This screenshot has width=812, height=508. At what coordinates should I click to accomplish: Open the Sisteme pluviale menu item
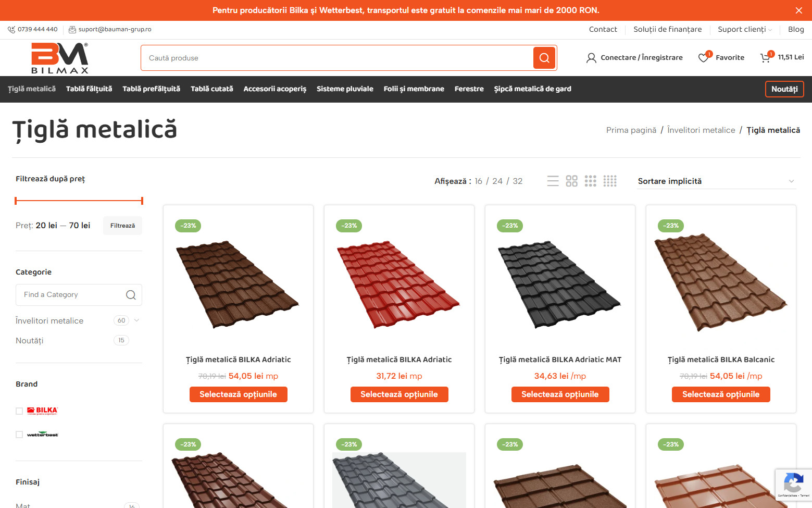(345, 89)
